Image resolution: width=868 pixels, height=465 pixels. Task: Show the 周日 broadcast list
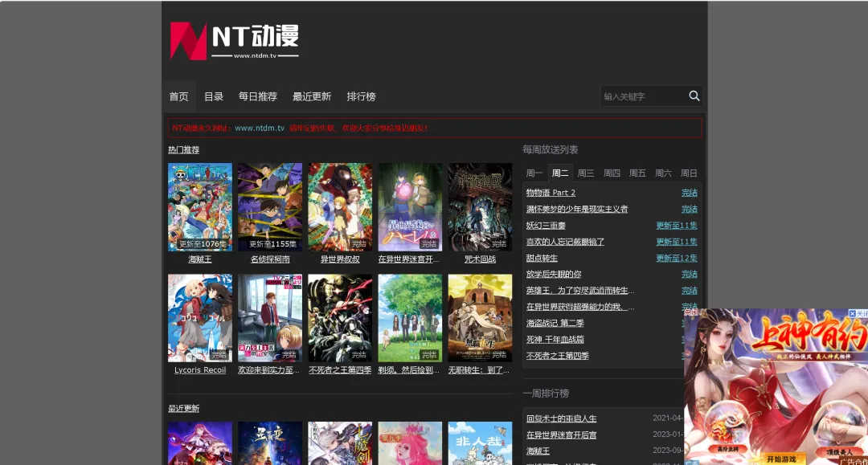tap(689, 173)
